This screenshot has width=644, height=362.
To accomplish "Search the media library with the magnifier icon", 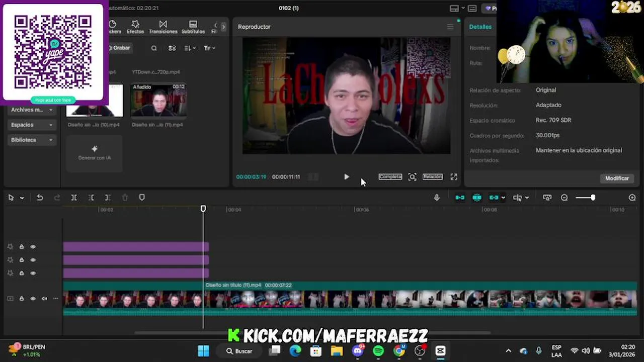I will point(154,48).
